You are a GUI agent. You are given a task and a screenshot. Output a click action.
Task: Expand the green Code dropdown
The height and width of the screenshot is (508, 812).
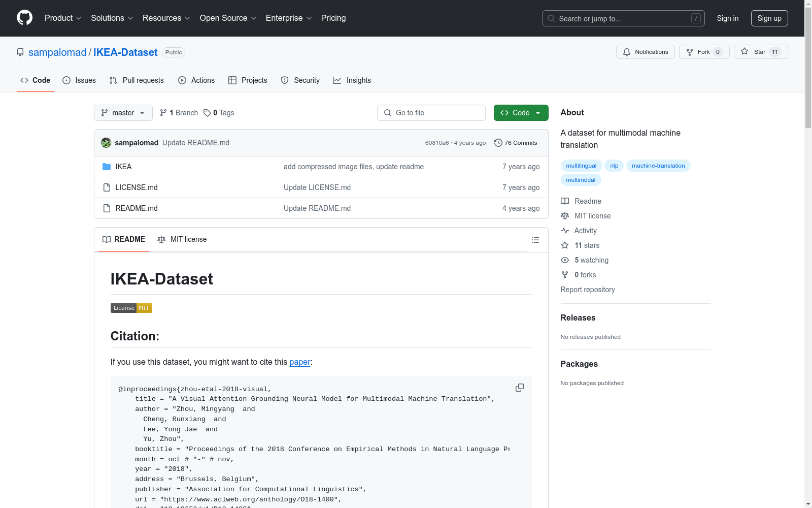(x=521, y=113)
